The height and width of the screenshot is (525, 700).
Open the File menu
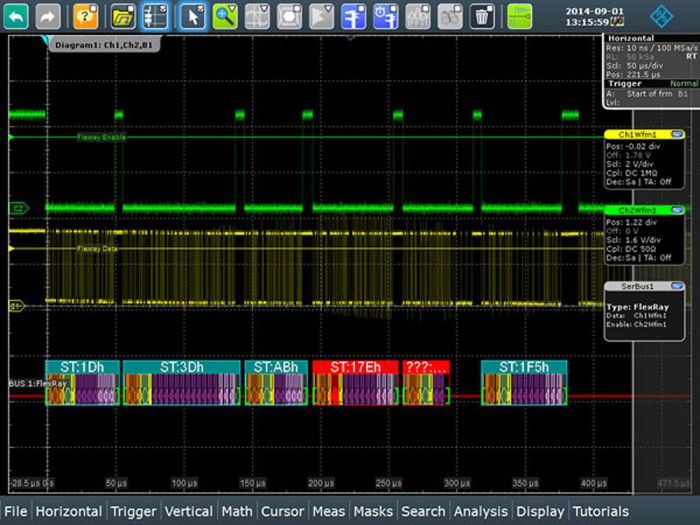click(16, 511)
